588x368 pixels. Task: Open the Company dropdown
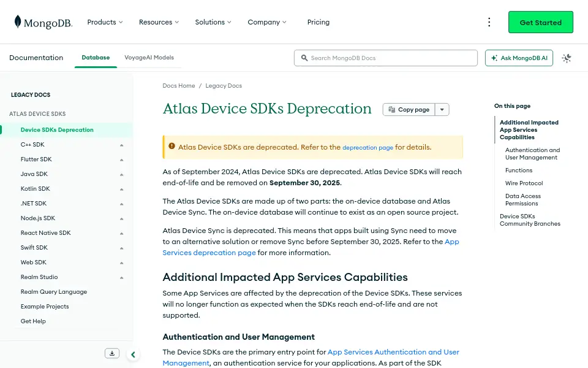[x=267, y=22]
